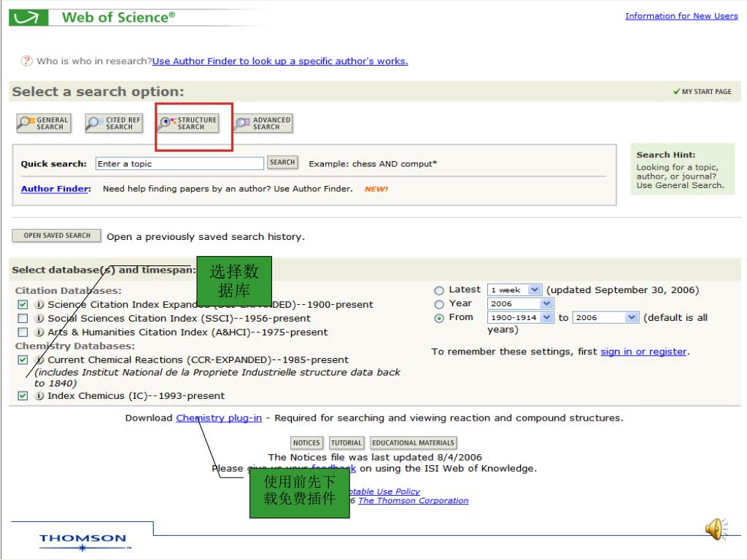The image size is (747, 560).
Task: Click the 'sign in or register' link
Action: tap(643, 351)
